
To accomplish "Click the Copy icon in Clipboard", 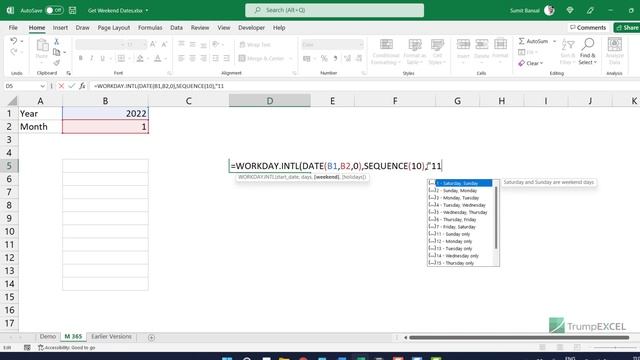I will point(57,52).
